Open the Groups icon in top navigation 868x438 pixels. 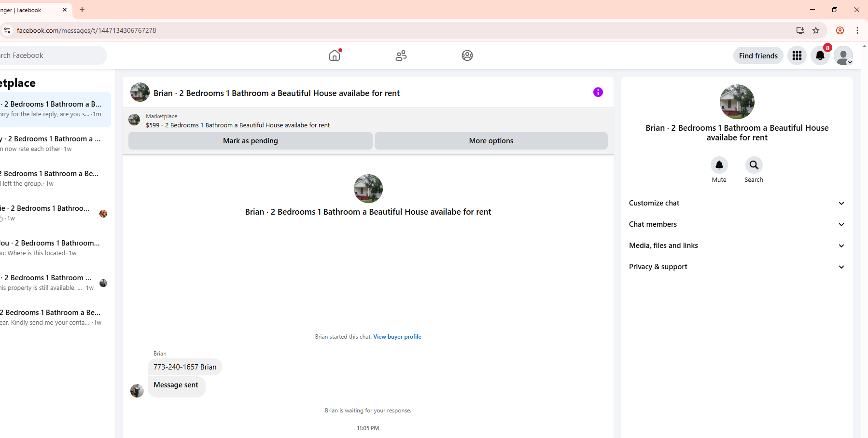coord(467,55)
